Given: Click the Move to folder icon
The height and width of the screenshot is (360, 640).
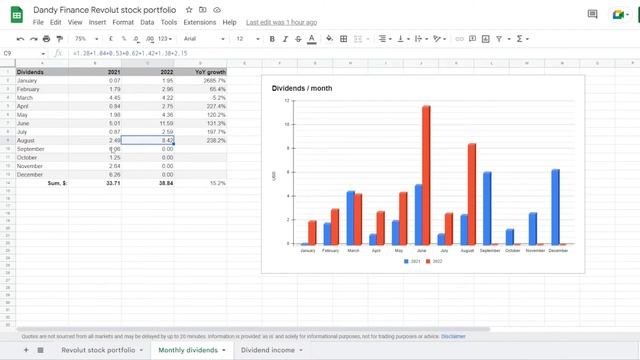Looking at the screenshot, I should click(x=202, y=10).
